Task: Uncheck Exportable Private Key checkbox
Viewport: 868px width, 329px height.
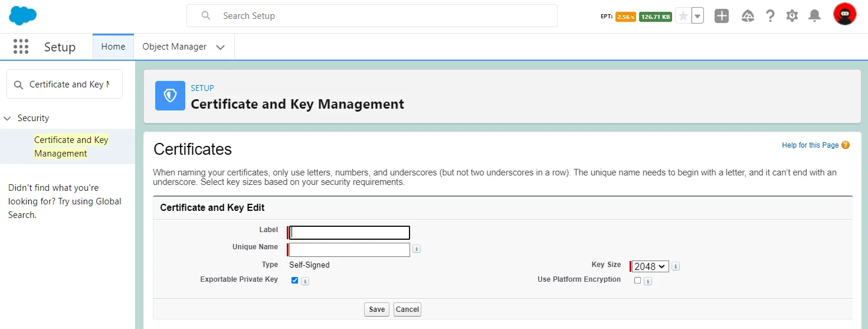Action: point(295,281)
